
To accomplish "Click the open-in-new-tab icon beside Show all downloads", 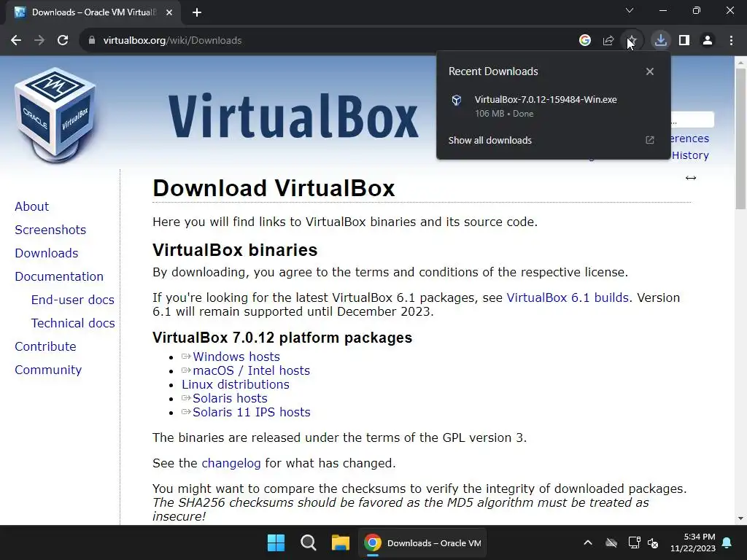I will [x=650, y=140].
